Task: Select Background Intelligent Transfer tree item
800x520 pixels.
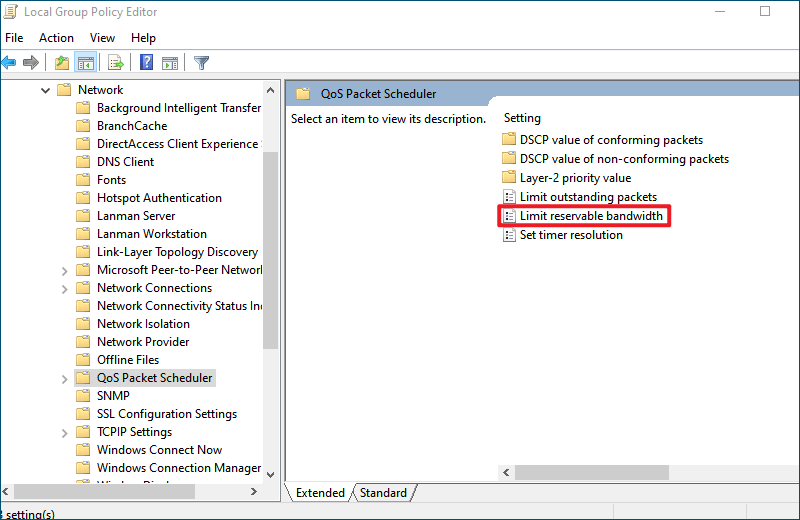Action: (x=179, y=108)
